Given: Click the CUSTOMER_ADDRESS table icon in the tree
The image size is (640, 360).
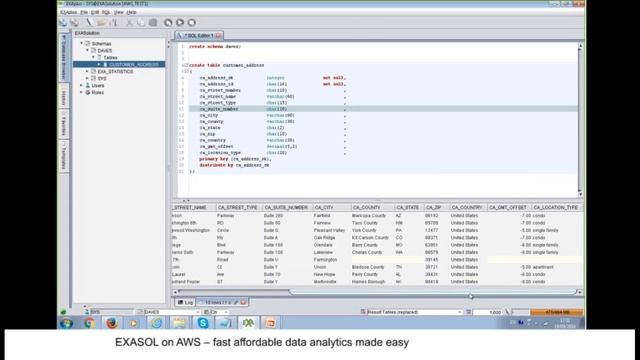Looking at the screenshot, I should click(x=105, y=64).
